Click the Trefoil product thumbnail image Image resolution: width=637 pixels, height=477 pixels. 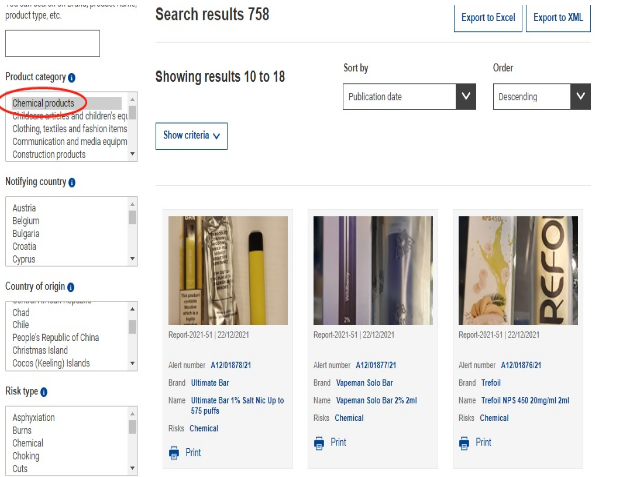click(x=518, y=270)
